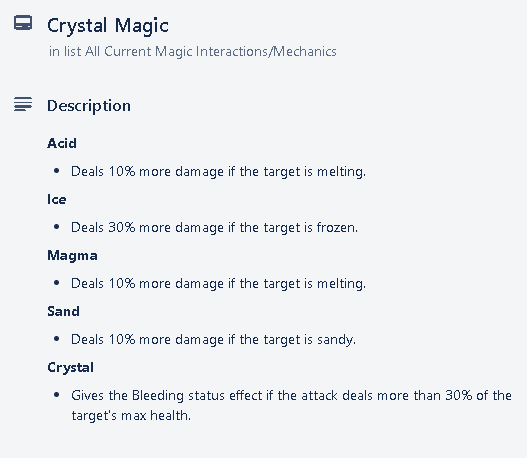Click the Acid heading in description
The image size is (527, 458).
[62, 143]
